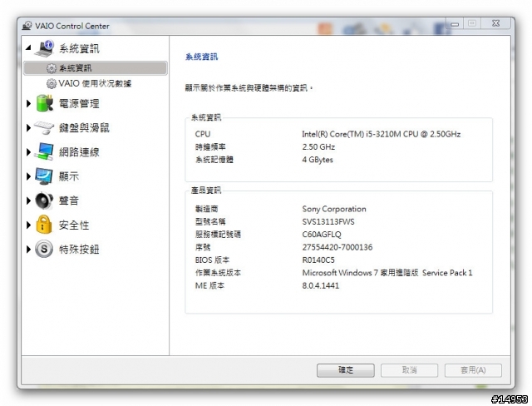Click the 聲音 speaker icon
532x406 pixels.
pyautogui.click(x=44, y=201)
